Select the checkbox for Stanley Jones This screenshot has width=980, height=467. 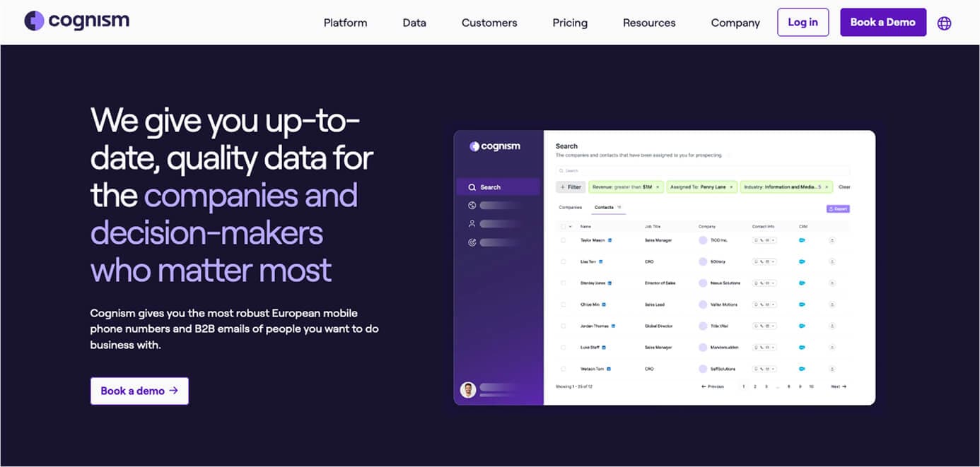point(563,283)
